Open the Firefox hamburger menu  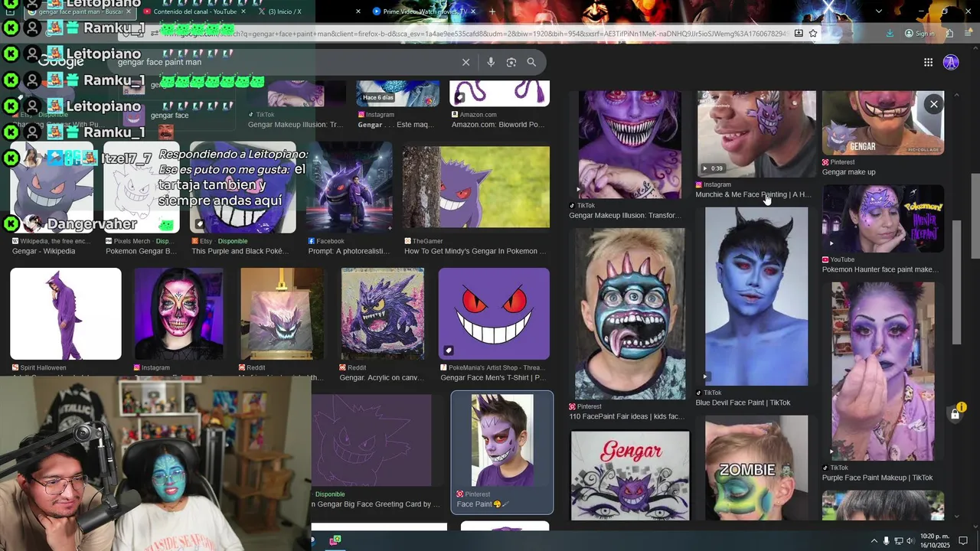click(969, 34)
